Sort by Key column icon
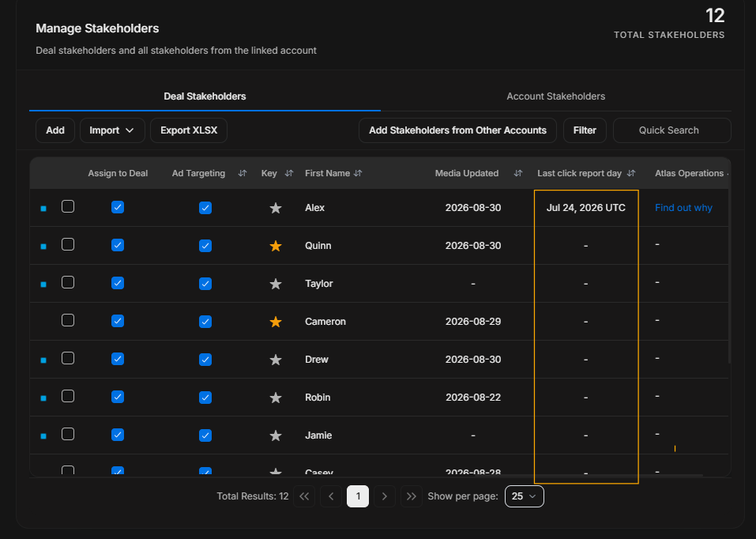 pyautogui.click(x=289, y=173)
